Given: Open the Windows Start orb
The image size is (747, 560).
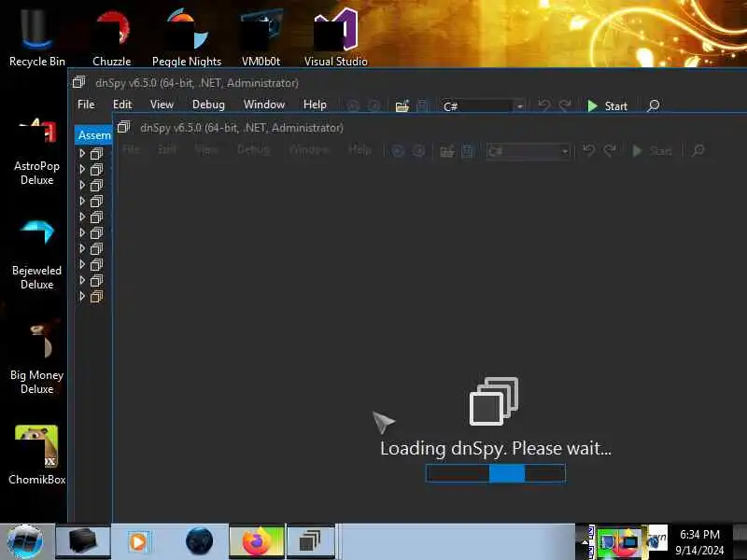Looking at the screenshot, I should pos(26,541).
